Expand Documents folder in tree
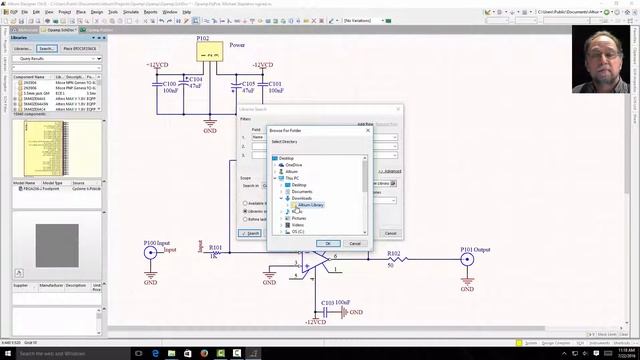 tap(281, 191)
